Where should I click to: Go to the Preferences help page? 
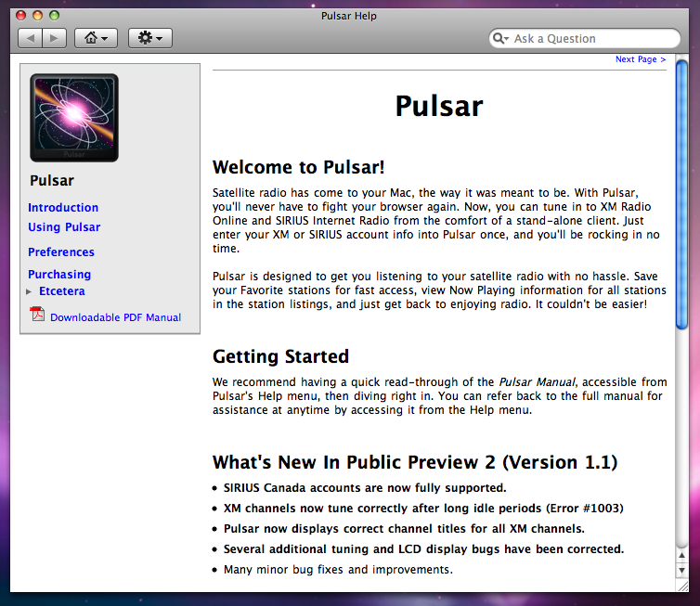click(x=61, y=252)
